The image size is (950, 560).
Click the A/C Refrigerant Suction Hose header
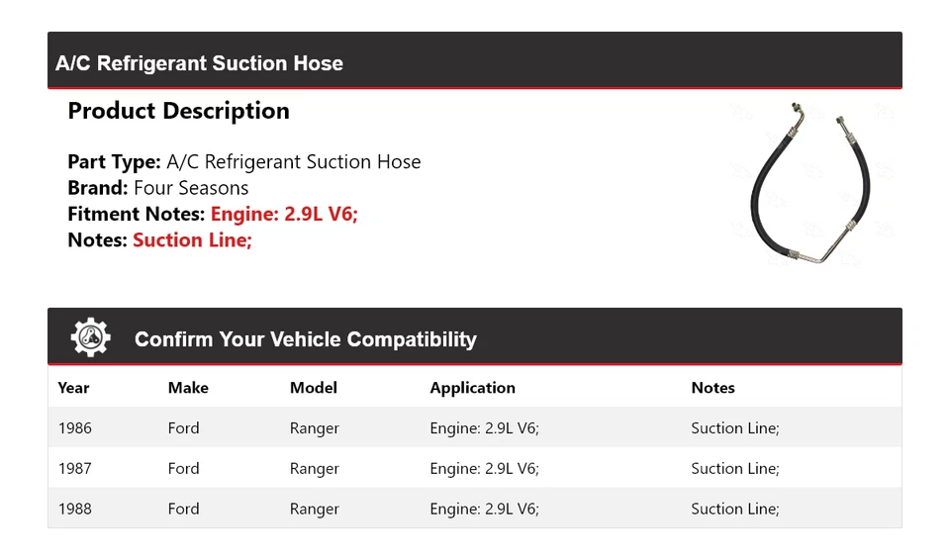coord(199,63)
